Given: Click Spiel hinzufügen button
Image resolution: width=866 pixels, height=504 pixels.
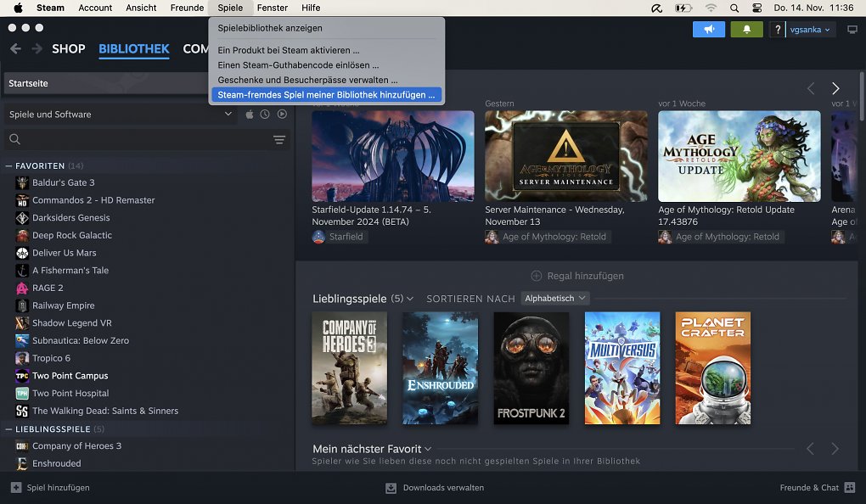Looking at the screenshot, I should coord(50,488).
